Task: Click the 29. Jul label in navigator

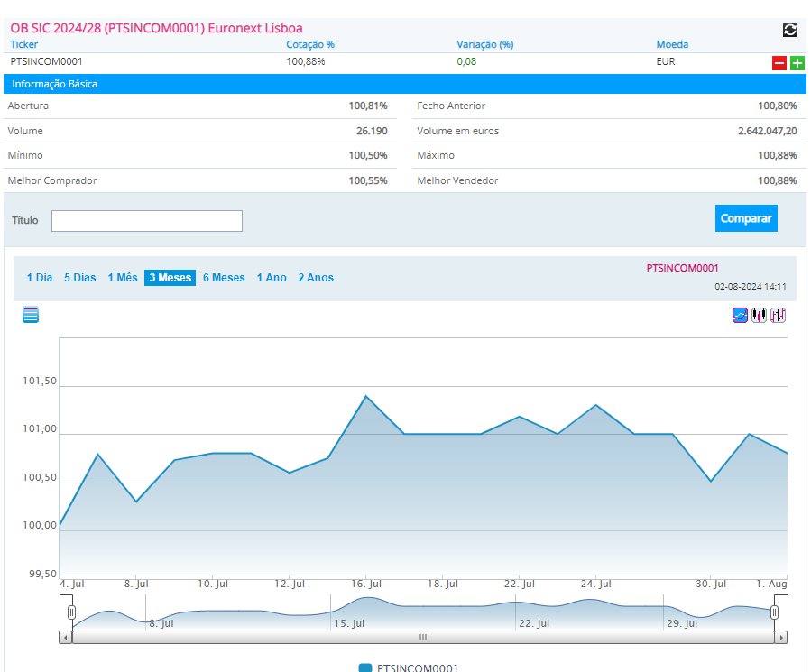Action: pyautogui.click(x=682, y=623)
